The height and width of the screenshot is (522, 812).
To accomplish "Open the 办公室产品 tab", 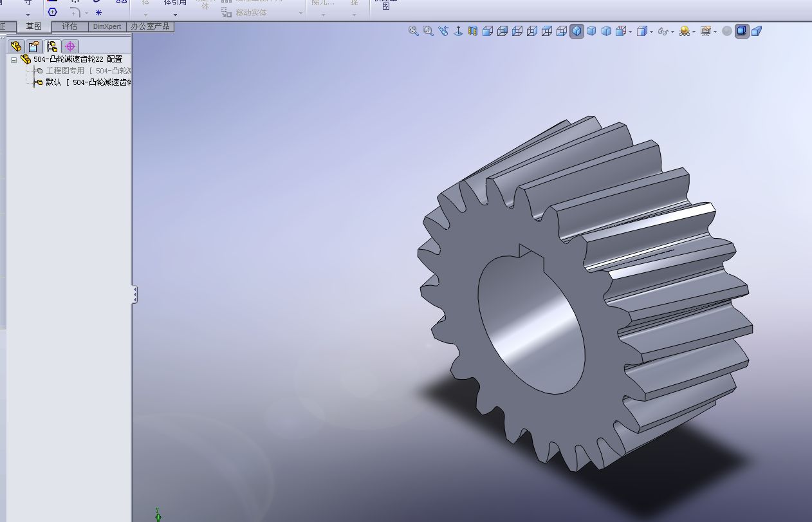I will point(150,26).
